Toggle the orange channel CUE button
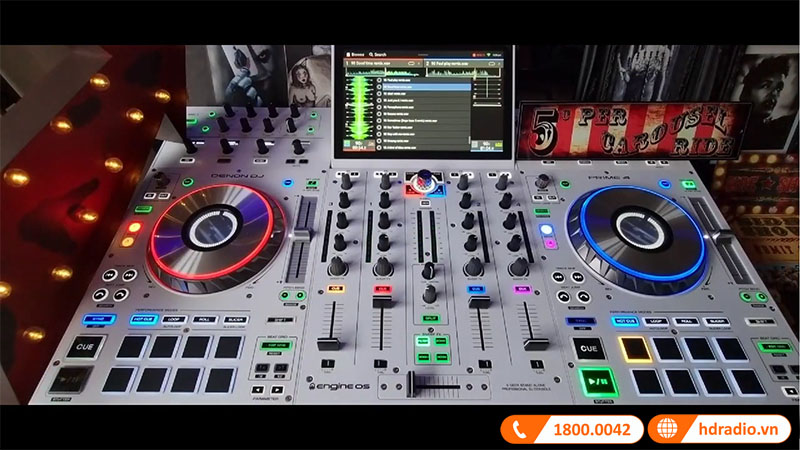800x450 pixels. [x=336, y=289]
